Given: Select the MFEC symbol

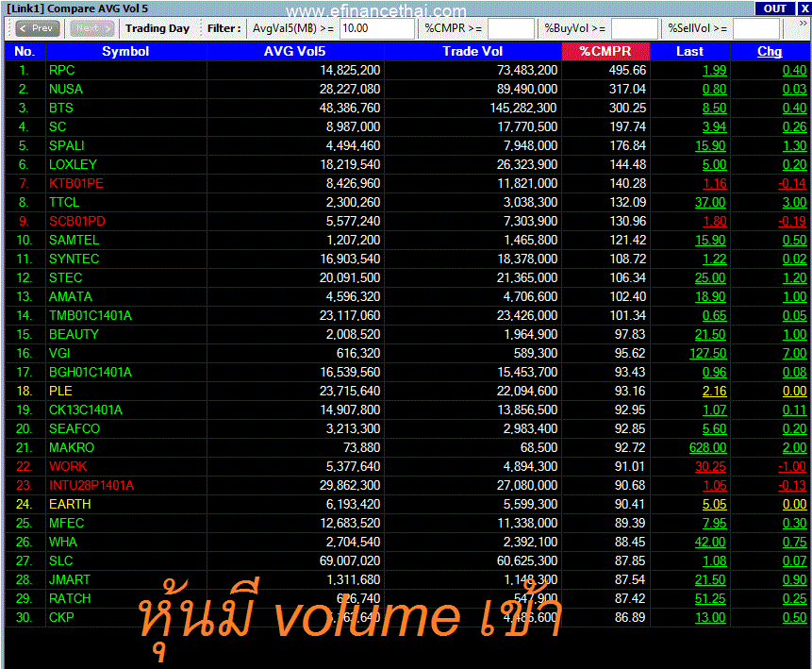Looking at the screenshot, I should pyautogui.click(x=67, y=523).
